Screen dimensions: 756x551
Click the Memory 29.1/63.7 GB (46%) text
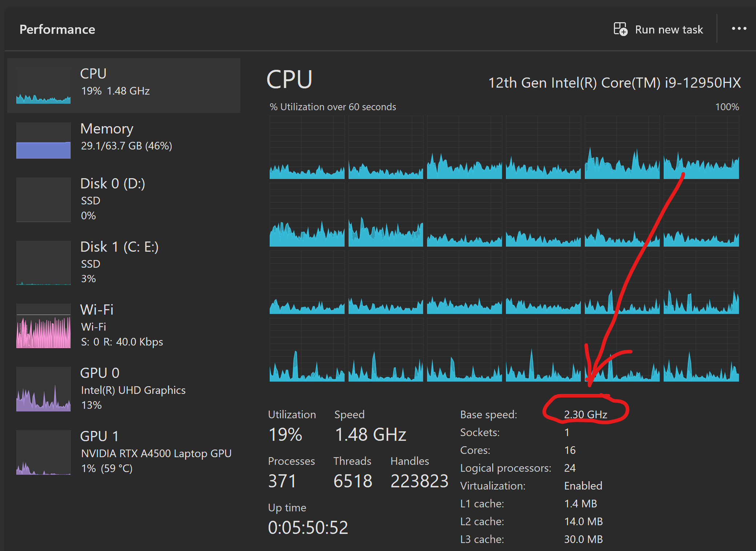point(126,146)
